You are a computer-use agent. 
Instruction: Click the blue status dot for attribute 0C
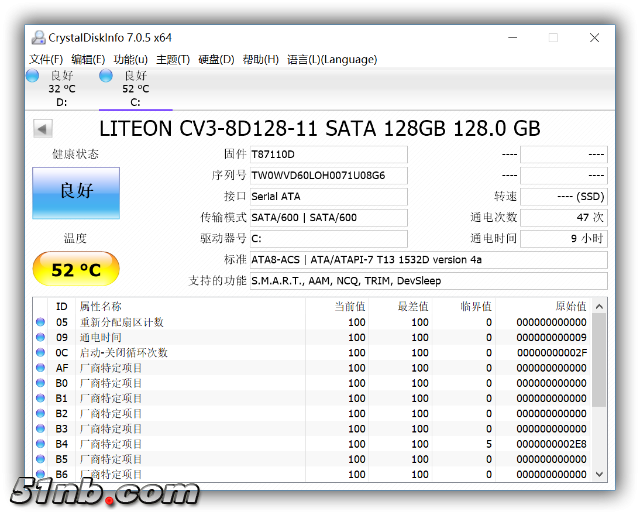click(41, 352)
